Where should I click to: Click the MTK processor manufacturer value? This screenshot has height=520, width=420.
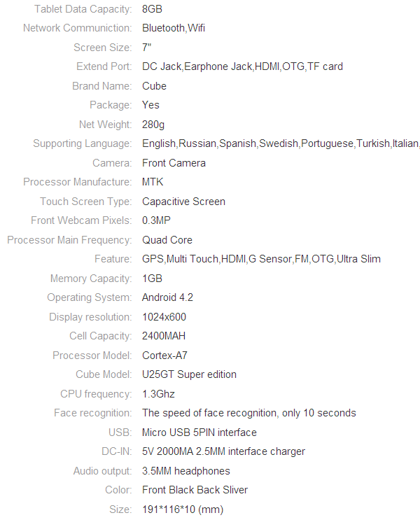click(x=153, y=182)
